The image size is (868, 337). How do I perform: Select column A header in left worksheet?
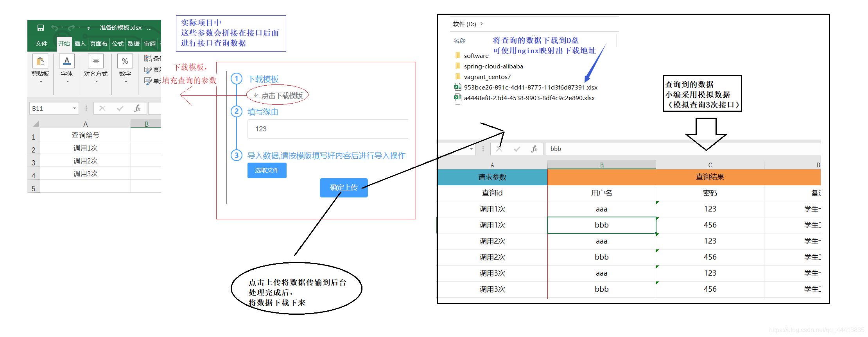click(x=85, y=124)
